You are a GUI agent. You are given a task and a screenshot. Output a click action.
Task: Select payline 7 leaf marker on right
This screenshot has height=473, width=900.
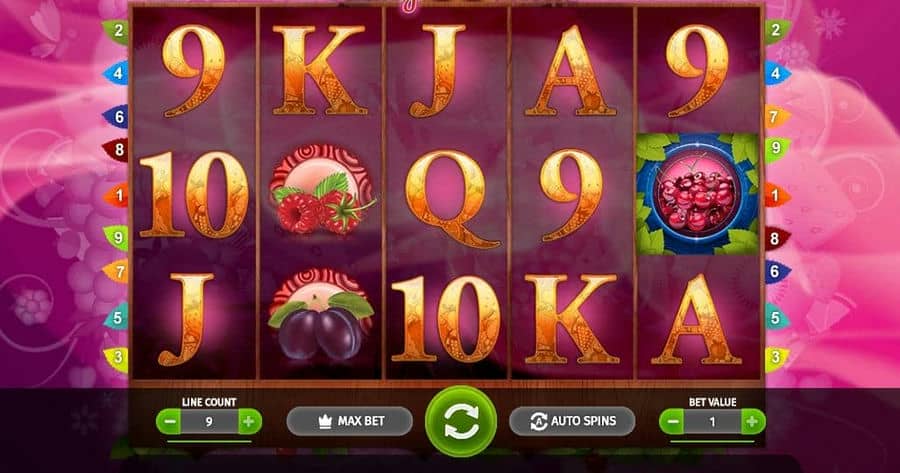[777, 118]
